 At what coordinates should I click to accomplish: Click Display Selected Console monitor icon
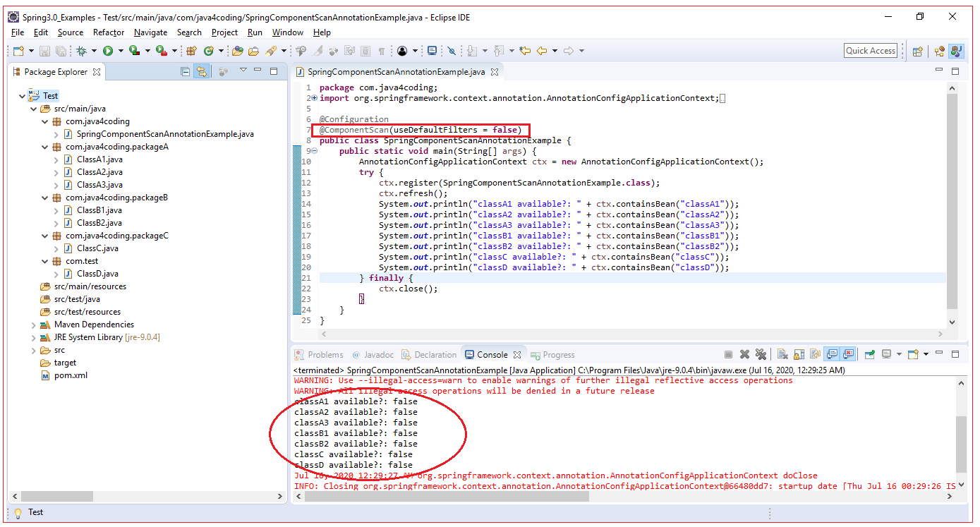coord(886,354)
